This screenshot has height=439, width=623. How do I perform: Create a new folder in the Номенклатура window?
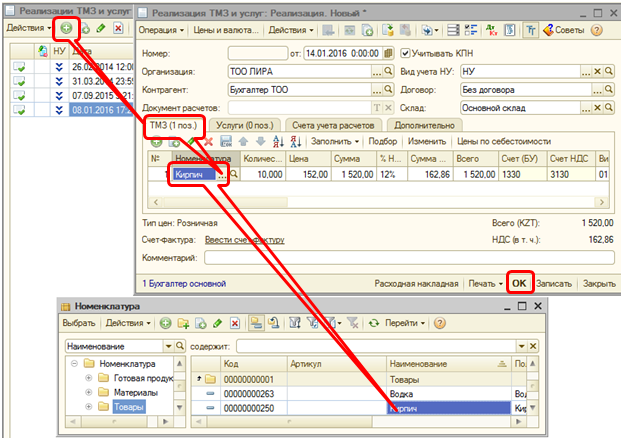183,323
